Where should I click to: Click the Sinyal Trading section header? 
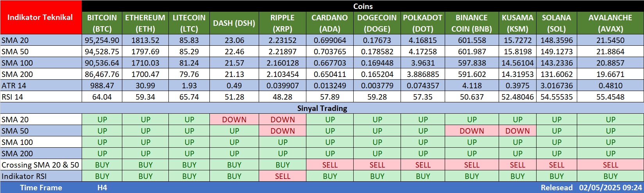[322, 108]
